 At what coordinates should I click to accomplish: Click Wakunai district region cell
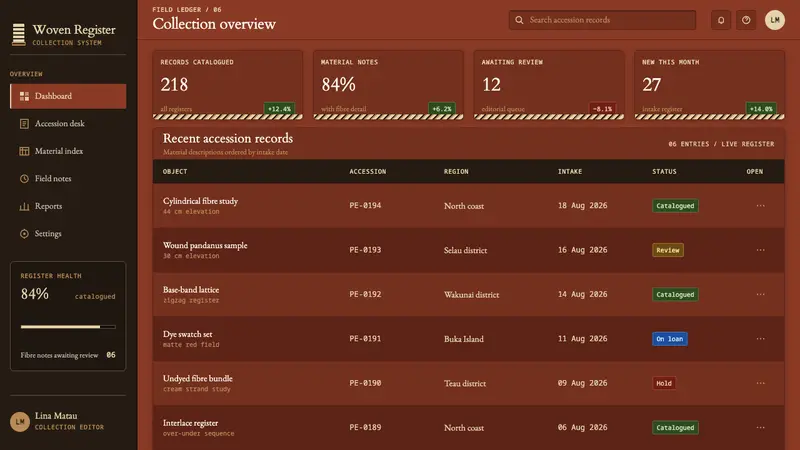[471, 294]
